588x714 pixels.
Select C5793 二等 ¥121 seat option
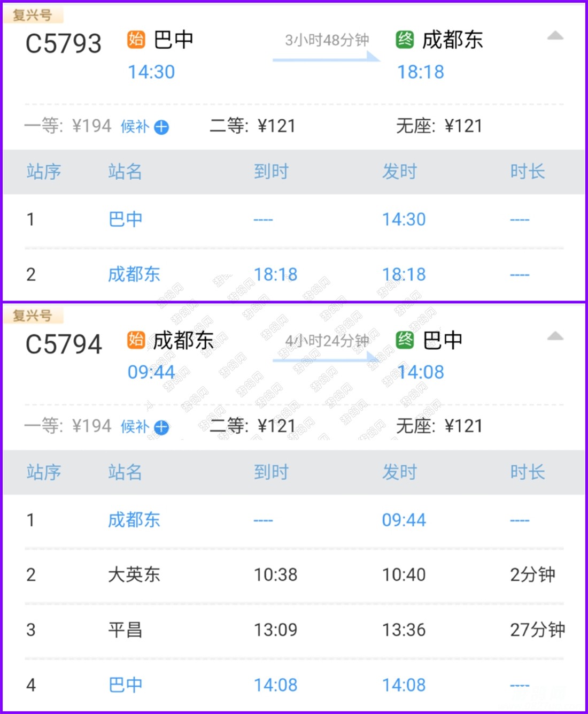[x=252, y=126]
